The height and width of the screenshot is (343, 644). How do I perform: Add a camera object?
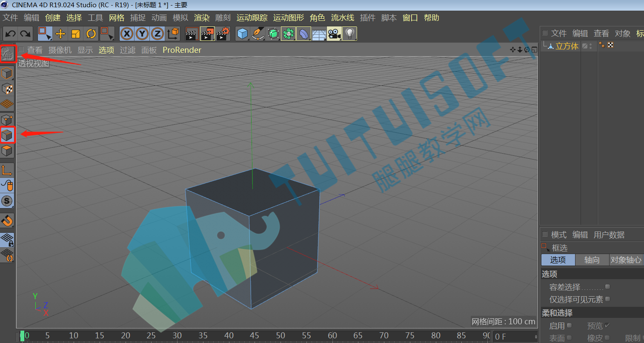334,34
